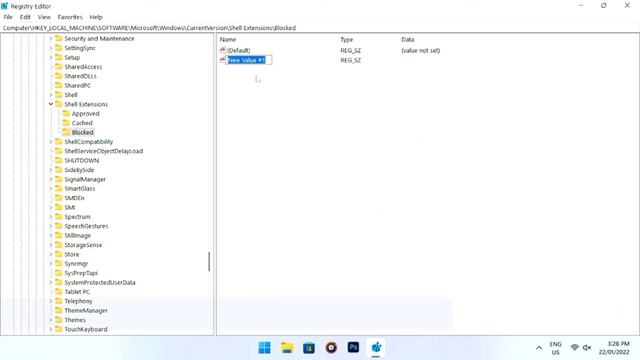Select the StillImage registry key
This screenshot has width=640, height=360.
coord(78,236)
